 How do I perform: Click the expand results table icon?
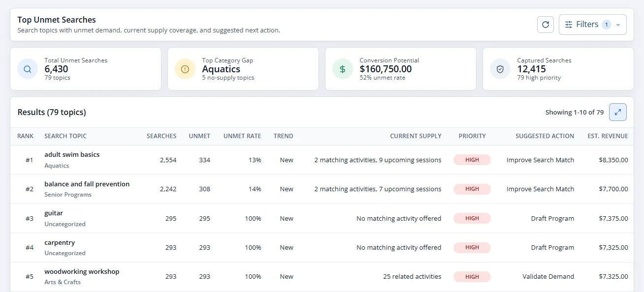(x=618, y=112)
